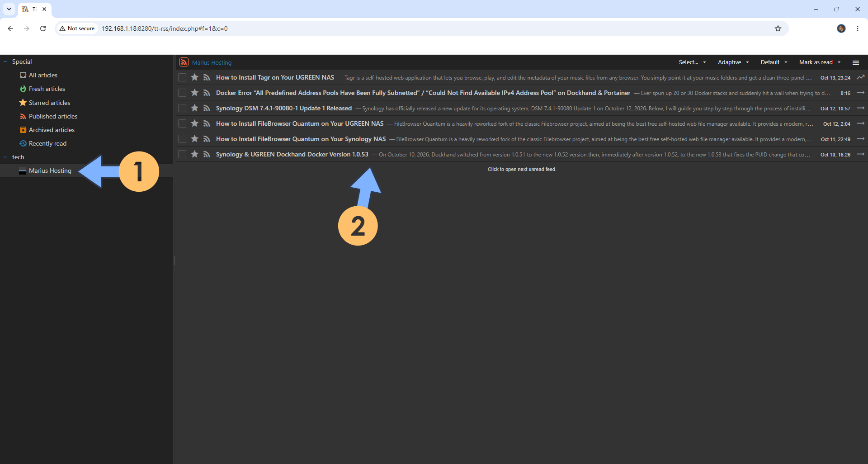This screenshot has height=464, width=868.
Task: Collapse the Special category
Action: [5, 62]
